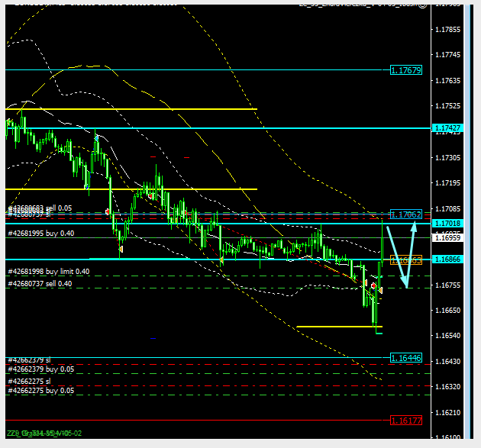The width and height of the screenshot is (481, 448).
Task: Click price scale value 1.16320
Action: [448, 387]
